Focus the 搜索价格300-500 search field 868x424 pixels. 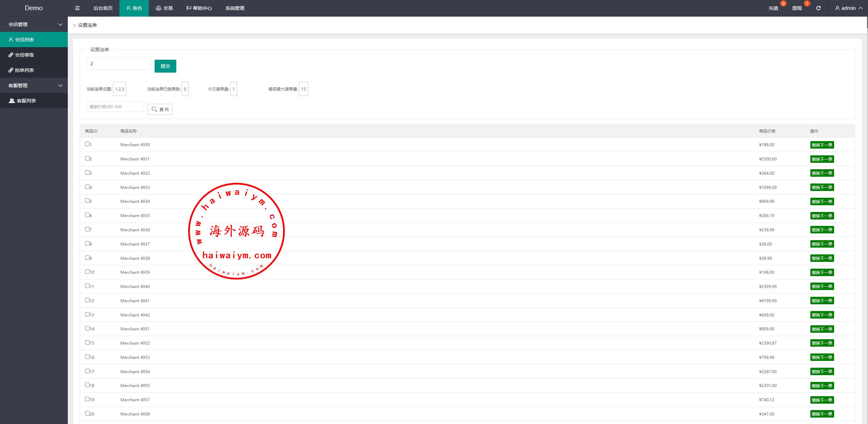[115, 107]
